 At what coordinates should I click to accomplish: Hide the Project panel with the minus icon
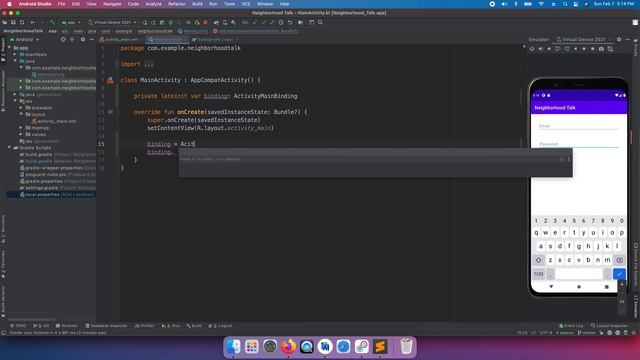coord(91,40)
